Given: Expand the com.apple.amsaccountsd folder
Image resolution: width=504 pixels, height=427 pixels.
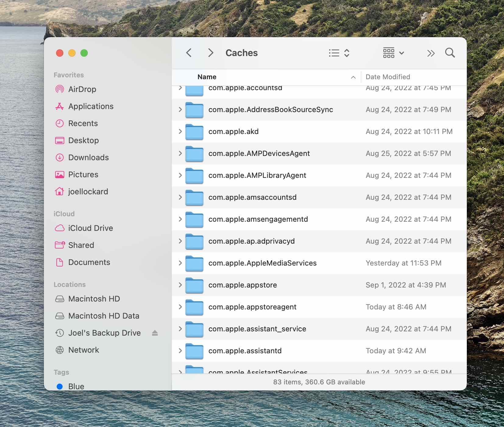Looking at the screenshot, I should tap(180, 197).
